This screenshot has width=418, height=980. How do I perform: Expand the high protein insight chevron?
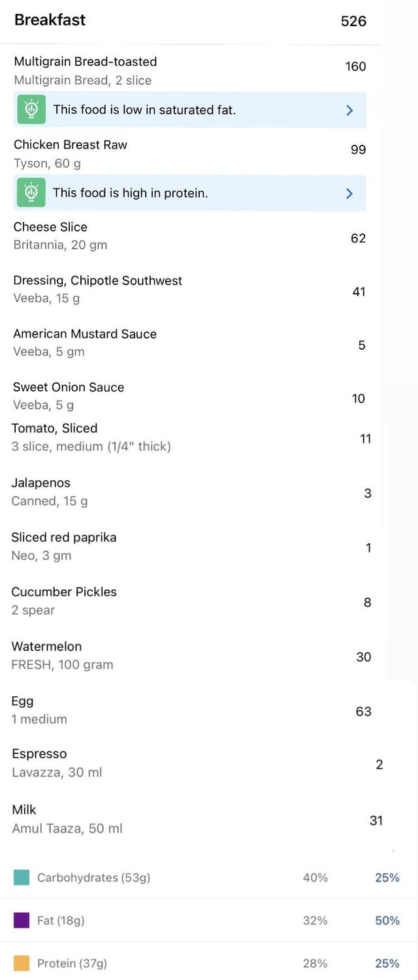[x=349, y=193]
